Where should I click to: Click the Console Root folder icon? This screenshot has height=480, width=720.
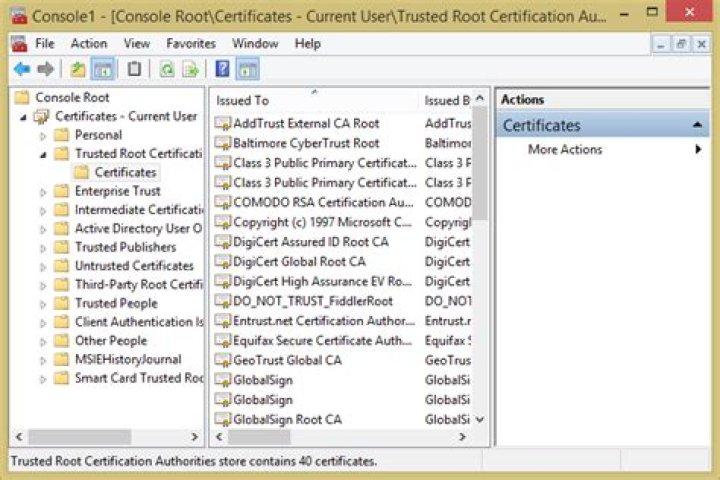22,97
